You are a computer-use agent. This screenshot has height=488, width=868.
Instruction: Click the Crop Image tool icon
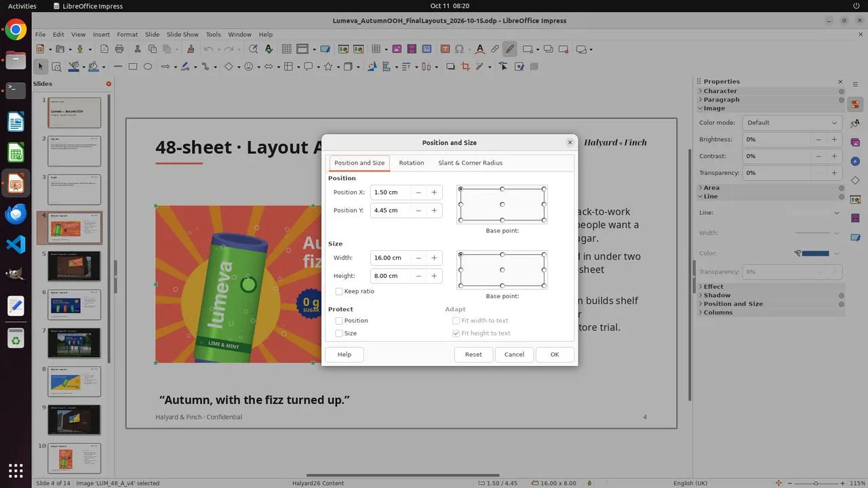coord(465,66)
